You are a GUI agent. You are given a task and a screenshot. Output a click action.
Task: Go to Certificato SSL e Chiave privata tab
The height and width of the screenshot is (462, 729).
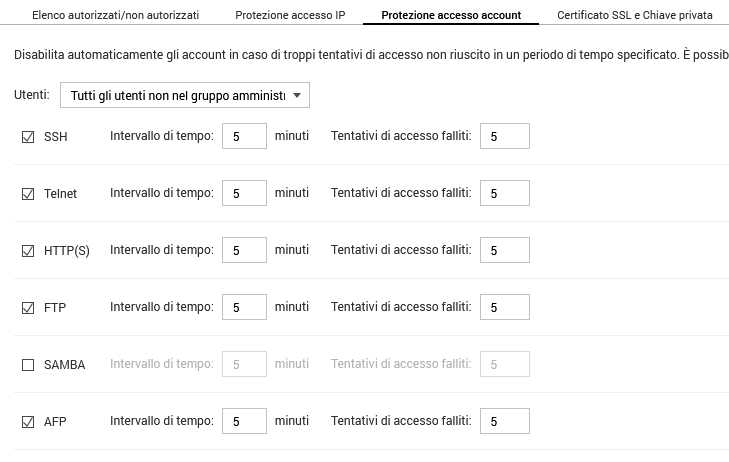[x=635, y=16]
